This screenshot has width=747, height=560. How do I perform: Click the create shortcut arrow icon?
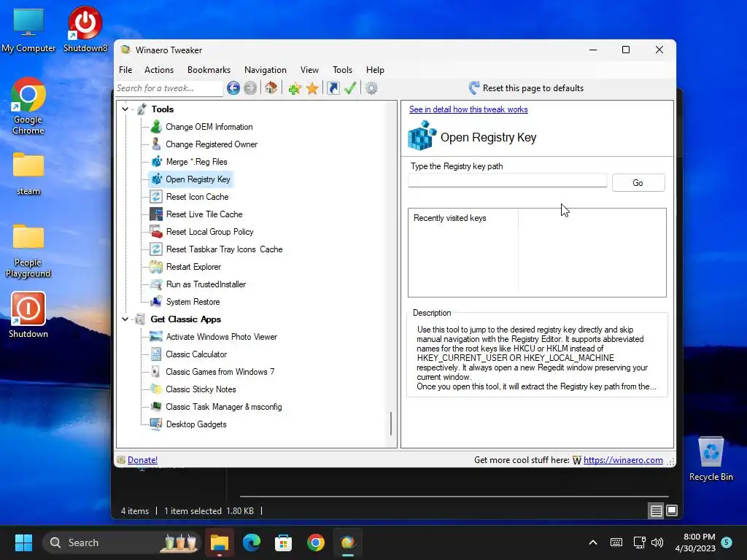pyautogui.click(x=333, y=88)
